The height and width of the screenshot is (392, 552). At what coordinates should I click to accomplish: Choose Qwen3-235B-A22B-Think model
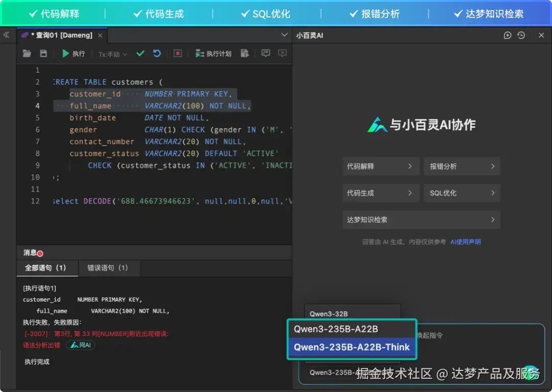[352, 348]
